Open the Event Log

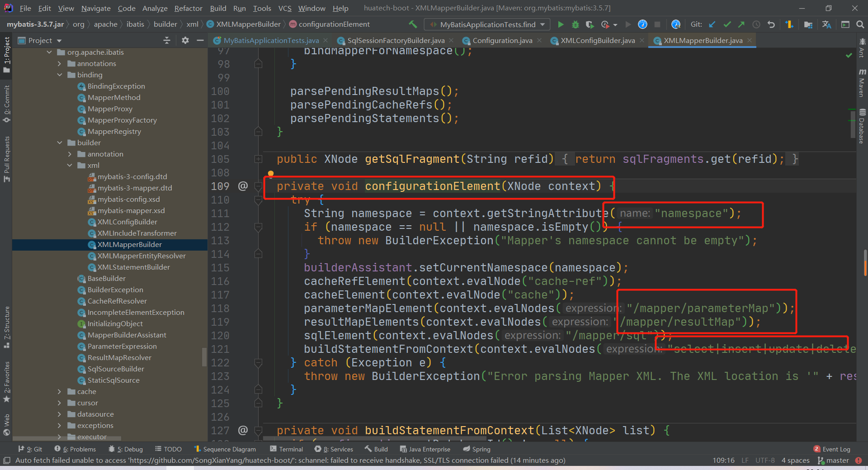(832, 449)
